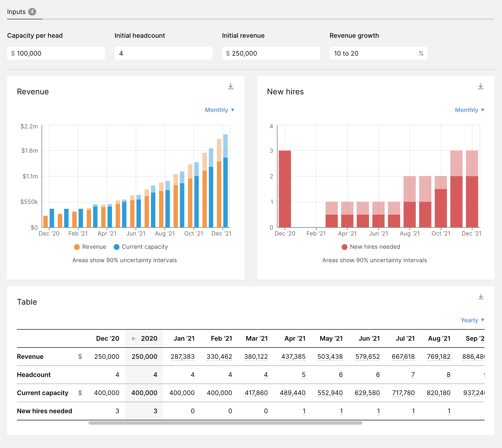Click the Jan '21 revenue value 287,383
Viewport: 502px width, 448px height.
pyautogui.click(x=182, y=357)
